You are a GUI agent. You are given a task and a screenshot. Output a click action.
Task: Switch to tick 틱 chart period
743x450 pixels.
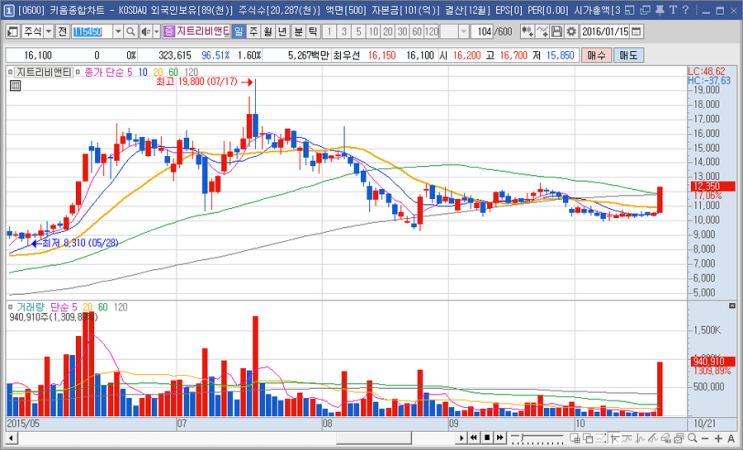click(313, 32)
